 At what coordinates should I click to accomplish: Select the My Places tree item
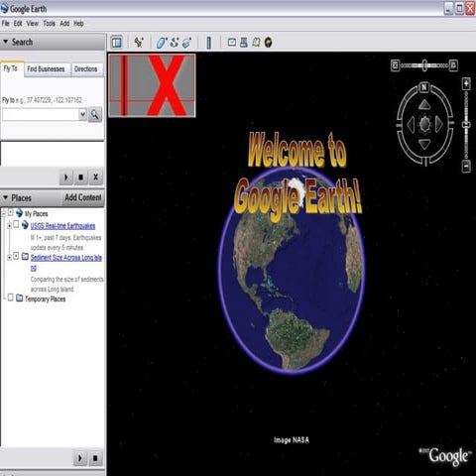(x=37, y=213)
